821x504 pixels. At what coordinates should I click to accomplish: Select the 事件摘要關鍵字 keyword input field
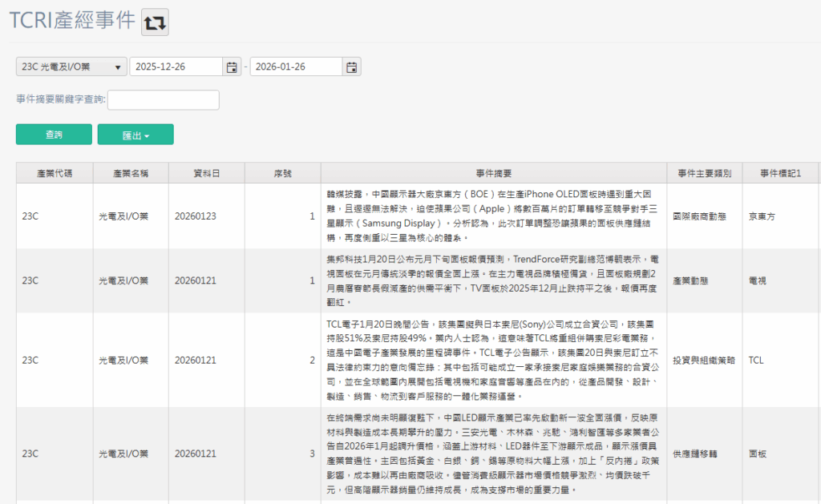(163, 100)
